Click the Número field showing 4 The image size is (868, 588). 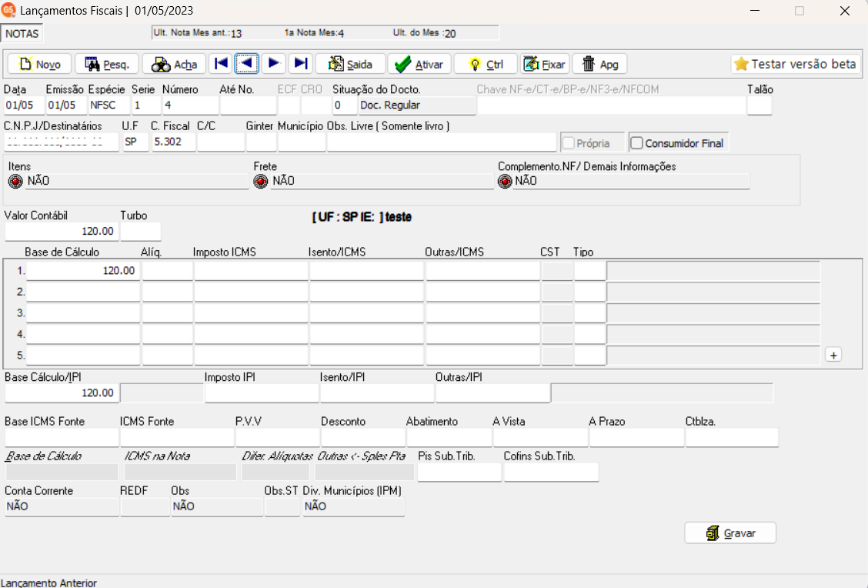190,105
